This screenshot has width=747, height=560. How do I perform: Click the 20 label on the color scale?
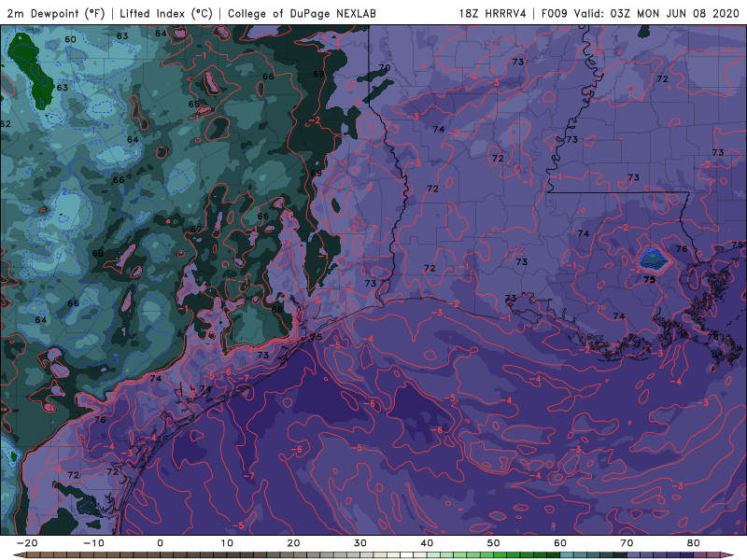click(x=293, y=543)
